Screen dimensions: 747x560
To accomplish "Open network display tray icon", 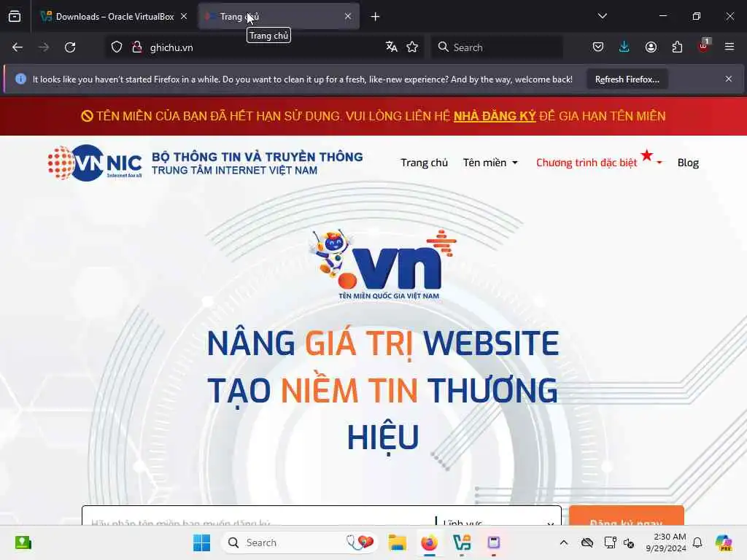I will pos(610,542).
